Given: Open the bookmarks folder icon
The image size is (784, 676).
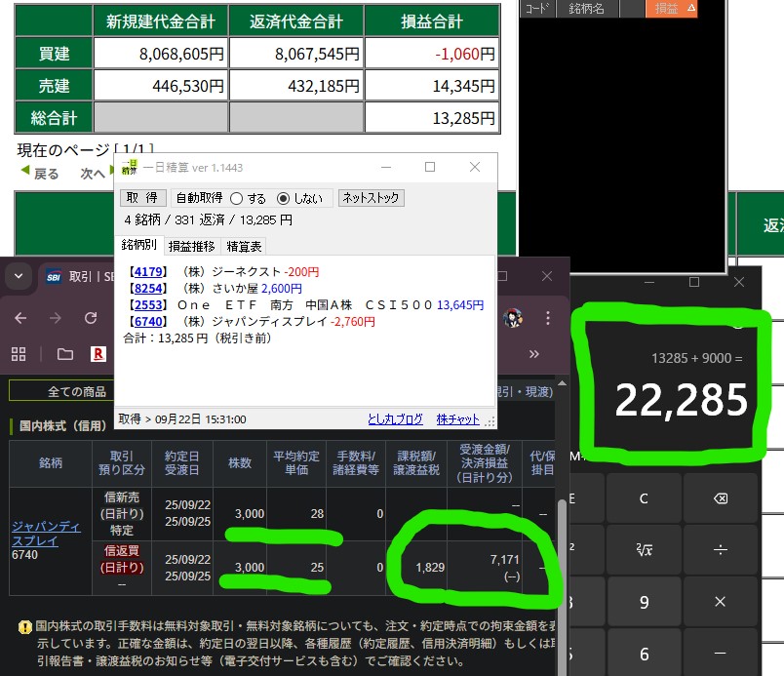Looking at the screenshot, I should coord(64,353).
